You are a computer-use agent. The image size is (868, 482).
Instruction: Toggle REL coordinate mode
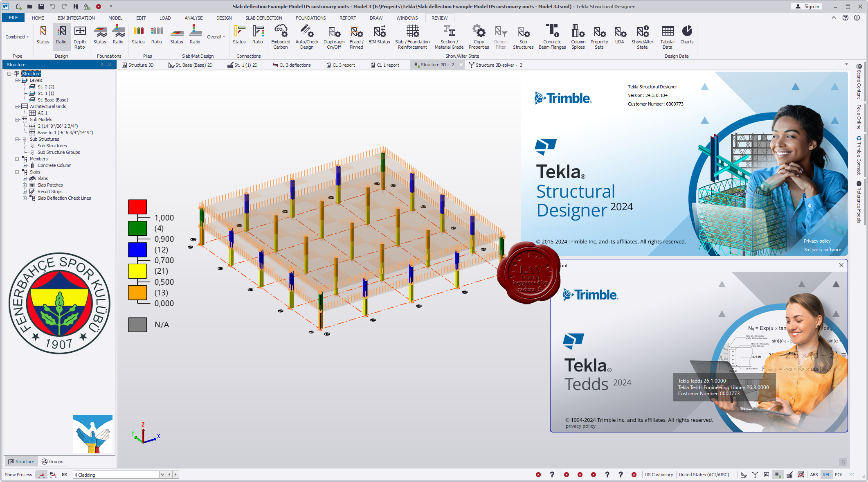point(826,475)
